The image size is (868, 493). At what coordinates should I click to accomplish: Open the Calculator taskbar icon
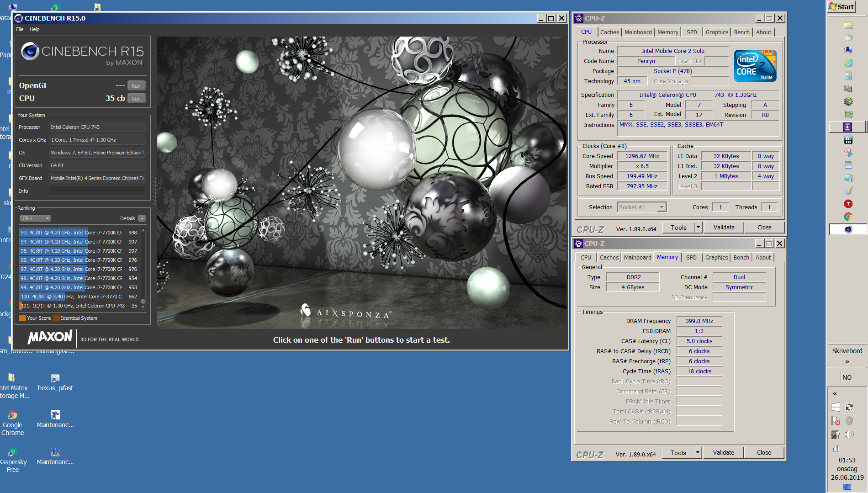pos(848,76)
